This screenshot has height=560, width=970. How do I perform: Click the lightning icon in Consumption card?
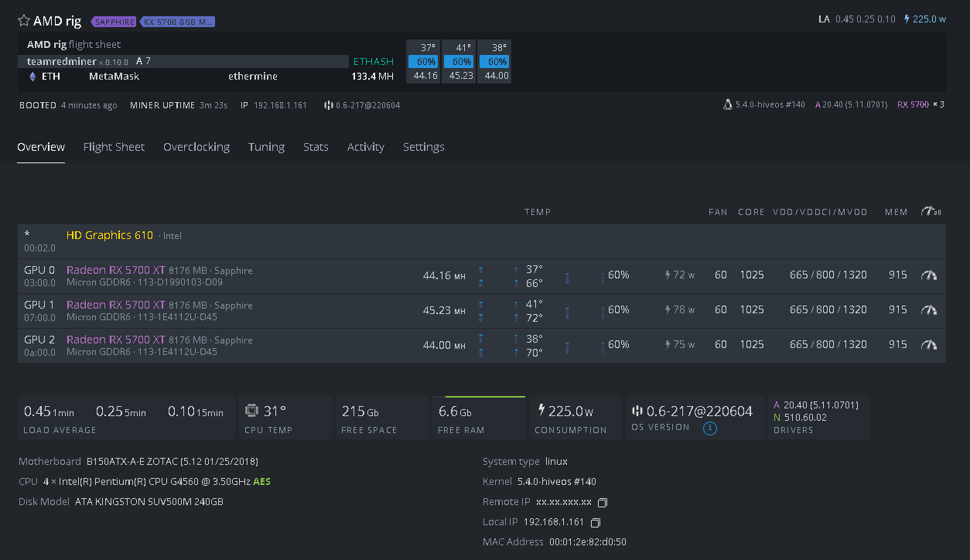tap(541, 411)
